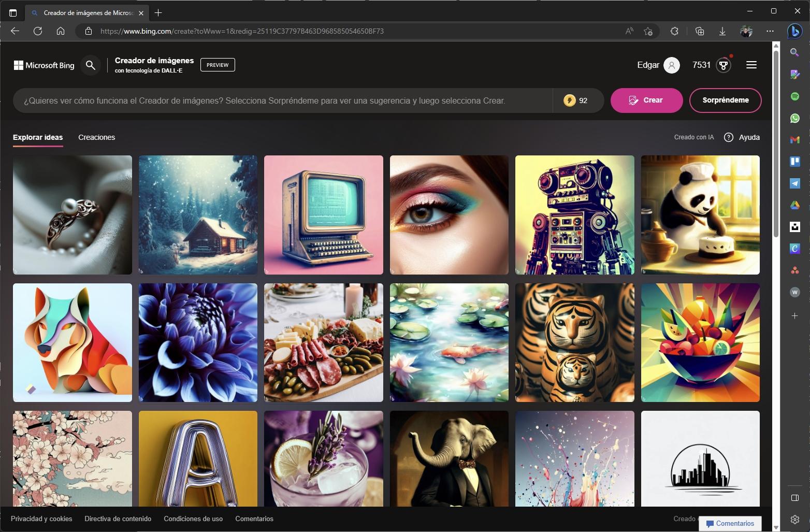Open Edgar's account profile avatar
The width and height of the screenshot is (810, 532).
pos(671,65)
